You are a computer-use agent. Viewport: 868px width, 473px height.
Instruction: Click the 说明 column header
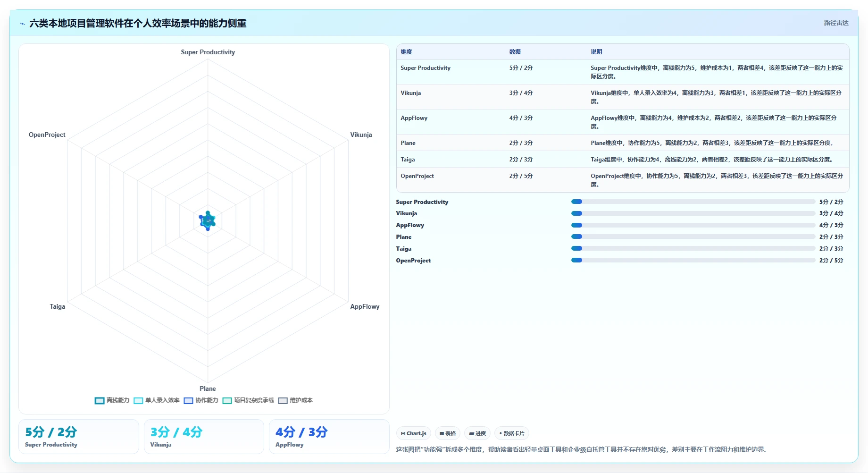596,52
